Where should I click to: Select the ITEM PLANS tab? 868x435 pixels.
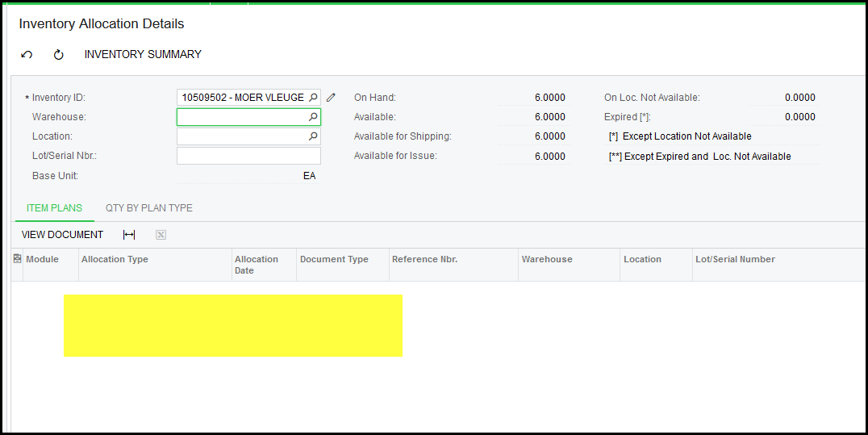pos(54,208)
